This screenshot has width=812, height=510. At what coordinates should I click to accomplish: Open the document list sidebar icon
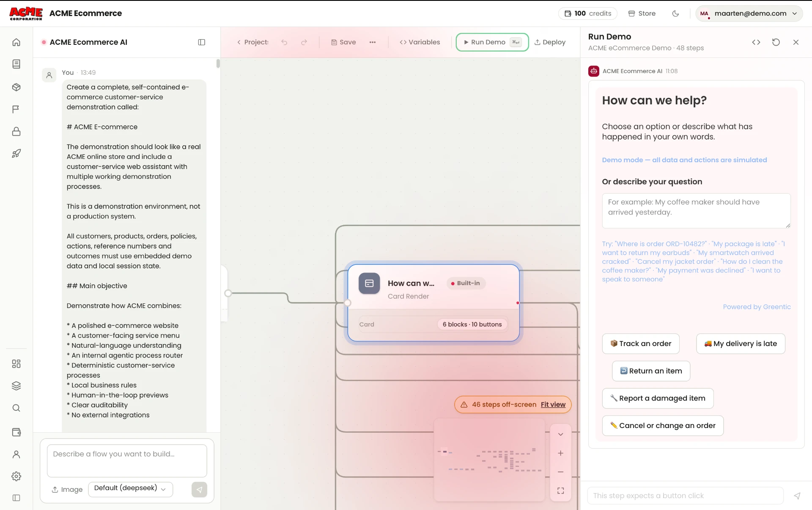[16, 64]
